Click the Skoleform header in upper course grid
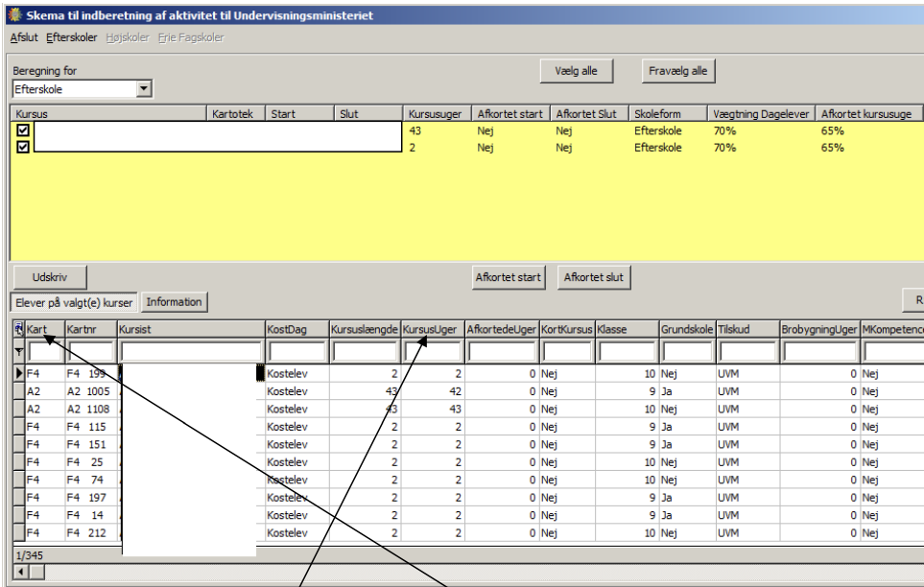This screenshot has width=924, height=587. click(x=668, y=114)
